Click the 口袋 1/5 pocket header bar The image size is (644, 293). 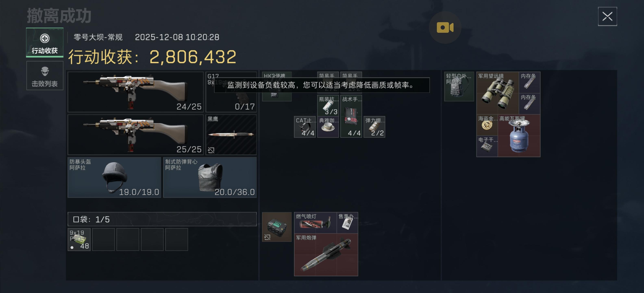[x=162, y=219]
